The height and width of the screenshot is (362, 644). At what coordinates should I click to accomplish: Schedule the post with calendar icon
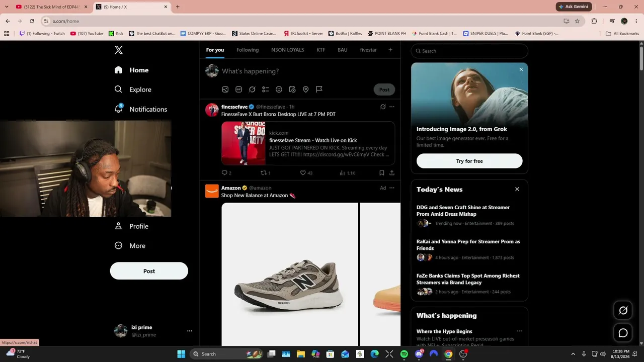[292, 89]
